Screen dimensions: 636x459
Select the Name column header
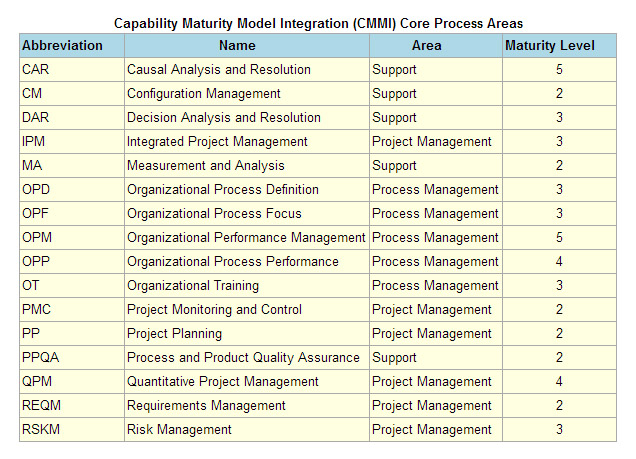(247, 45)
